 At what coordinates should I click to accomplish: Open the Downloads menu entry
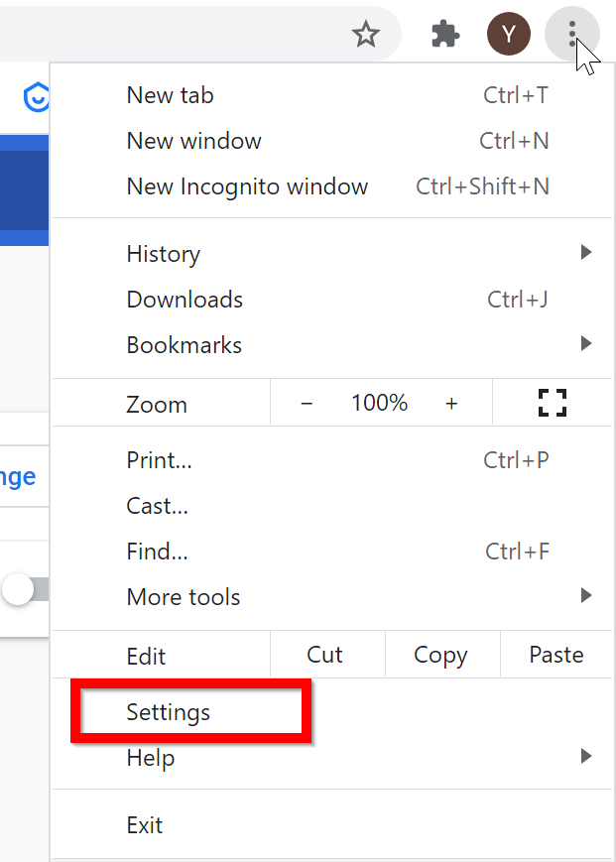(x=185, y=300)
